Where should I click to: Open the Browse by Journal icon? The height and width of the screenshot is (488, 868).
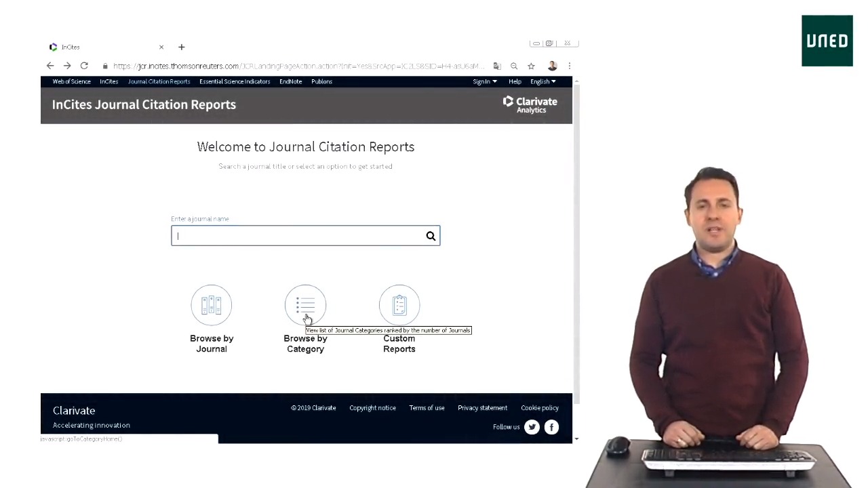pos(211,305)
